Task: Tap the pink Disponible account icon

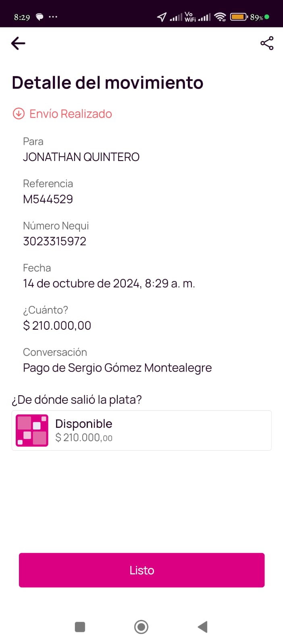Action: point(32,430)
